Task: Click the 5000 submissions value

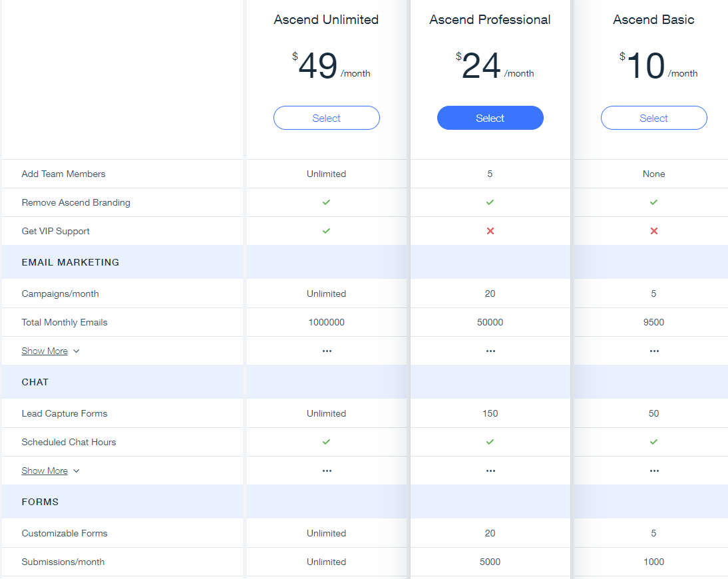Action: (490, 562)
